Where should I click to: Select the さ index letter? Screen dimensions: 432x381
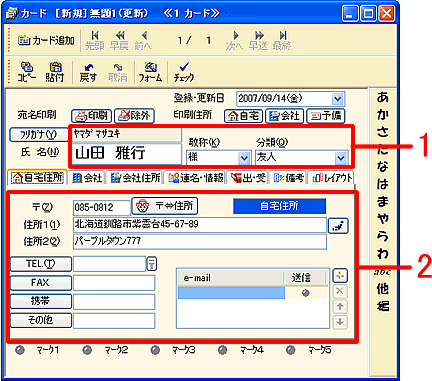(x=383, y=132)
